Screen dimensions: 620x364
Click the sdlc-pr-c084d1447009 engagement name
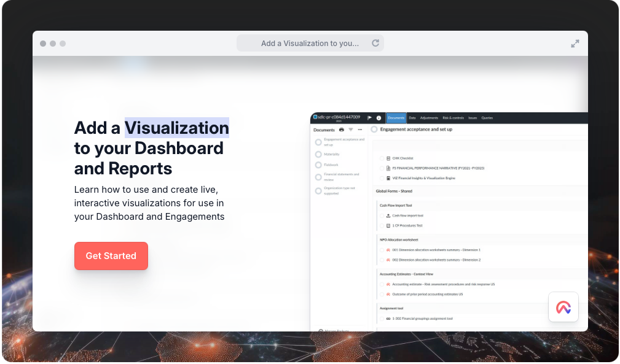[x=339, y=117]
